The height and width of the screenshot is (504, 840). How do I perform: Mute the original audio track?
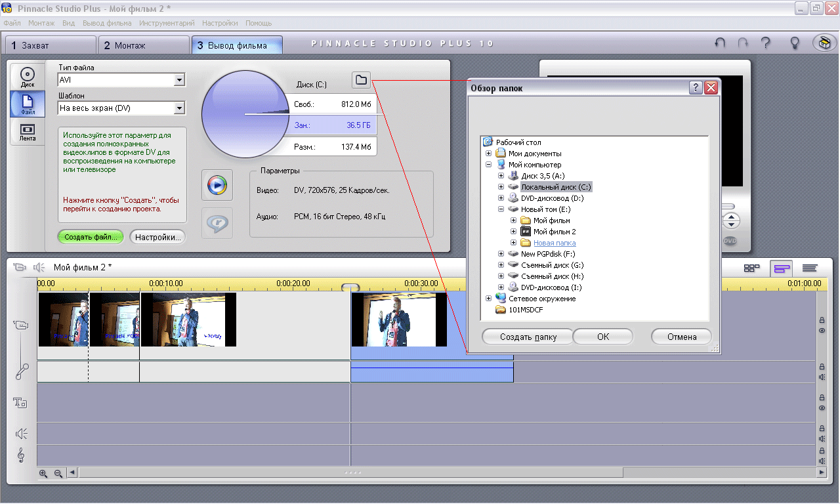tap(822, 377)
